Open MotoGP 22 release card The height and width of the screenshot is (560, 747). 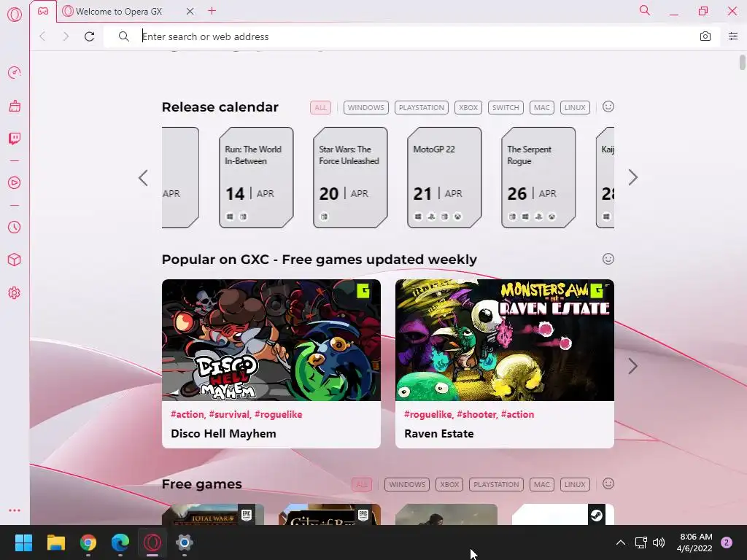[x=444, y=178]
